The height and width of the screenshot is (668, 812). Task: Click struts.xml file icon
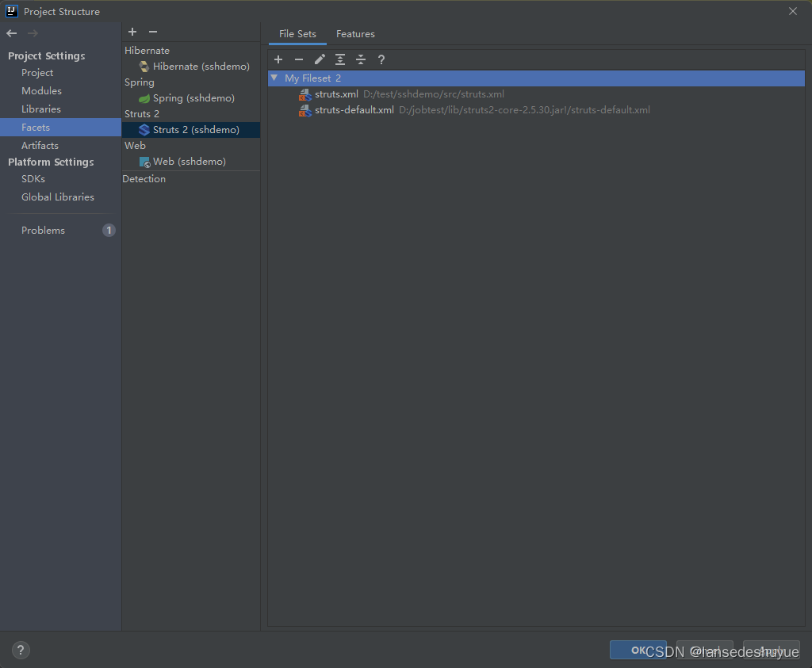point(305,94)
